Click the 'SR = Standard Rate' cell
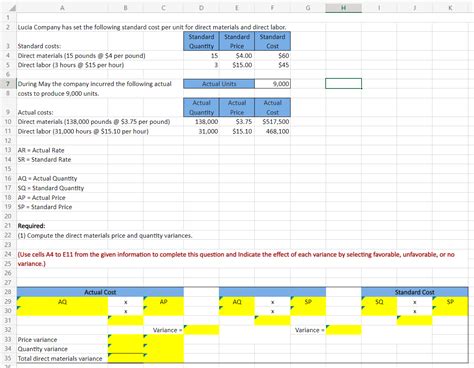 point(44,159)
